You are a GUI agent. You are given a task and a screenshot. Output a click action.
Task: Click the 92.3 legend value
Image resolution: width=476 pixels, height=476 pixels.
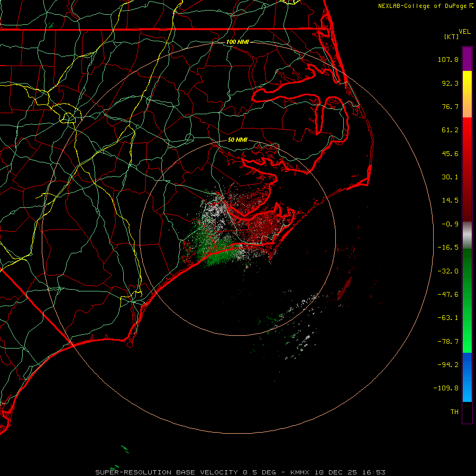(x=450, y=83)
